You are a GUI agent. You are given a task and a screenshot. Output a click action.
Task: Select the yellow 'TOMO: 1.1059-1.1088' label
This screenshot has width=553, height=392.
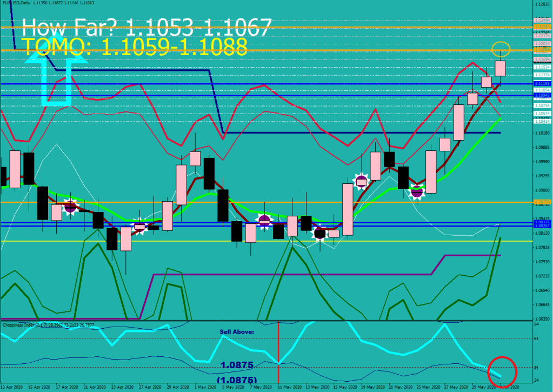click(134, 46)
